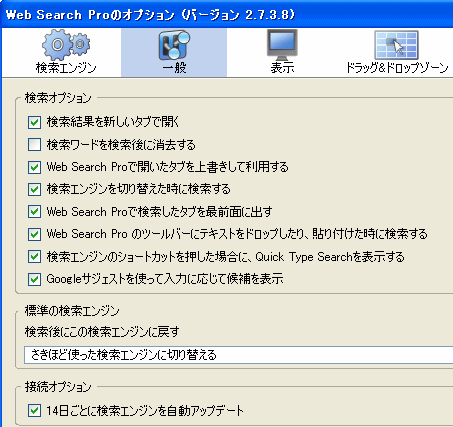The height and width of the screenshot is (427, 453).
Task: Toggle 検索したタブを最前面に出す checkbox
Action: 35,212
